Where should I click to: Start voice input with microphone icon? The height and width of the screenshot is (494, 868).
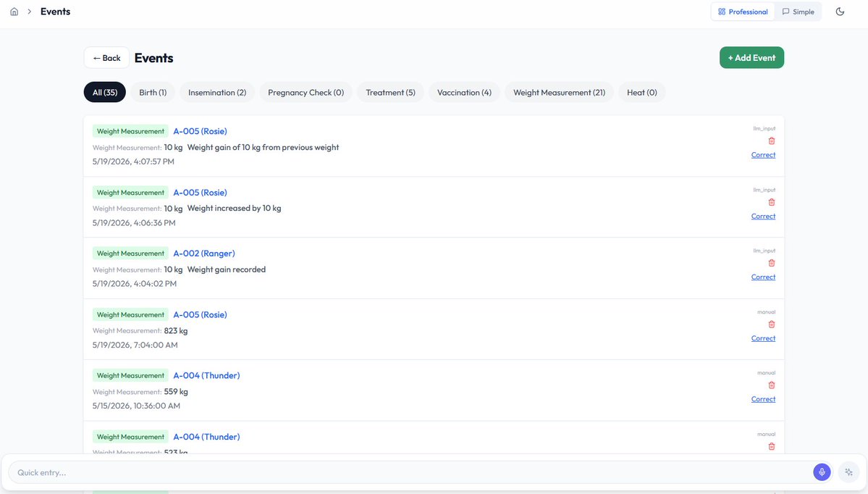pos(822,472)
